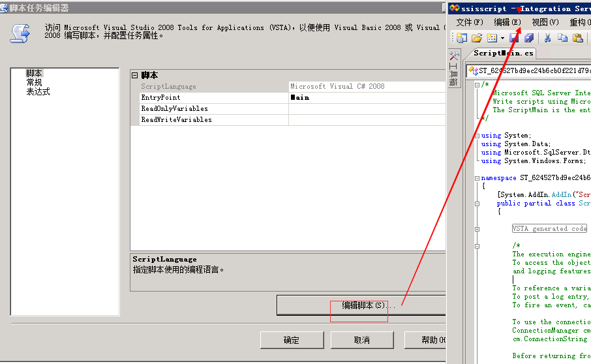
Task: Click the ScriptLanguage description heading
Action: click(164, 259)
